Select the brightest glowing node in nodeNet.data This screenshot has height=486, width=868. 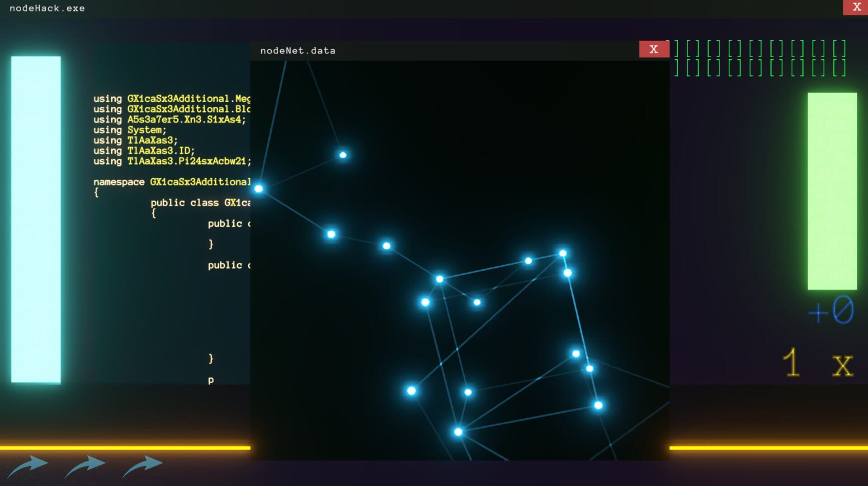point(562,253)
